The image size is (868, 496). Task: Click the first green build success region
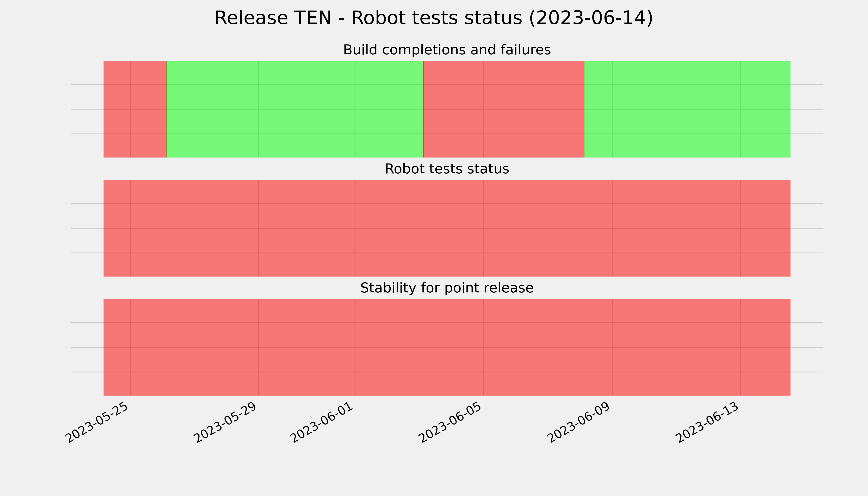(x=295, y=109)
